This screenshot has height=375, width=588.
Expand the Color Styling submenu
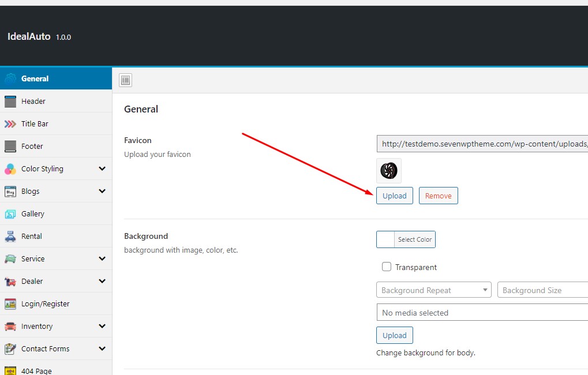point(102,169)
